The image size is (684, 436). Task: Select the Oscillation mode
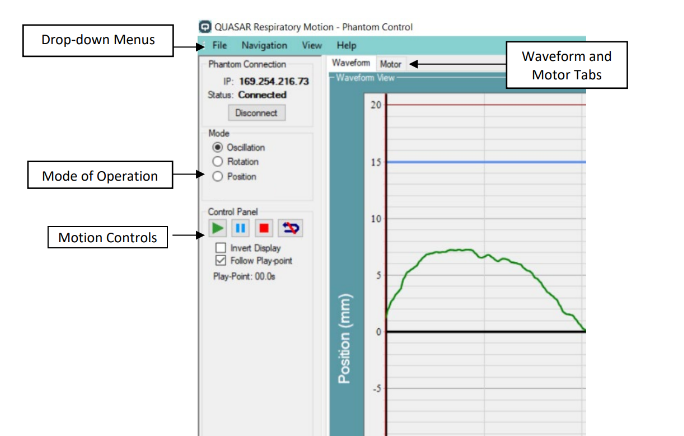click(217, 147)
